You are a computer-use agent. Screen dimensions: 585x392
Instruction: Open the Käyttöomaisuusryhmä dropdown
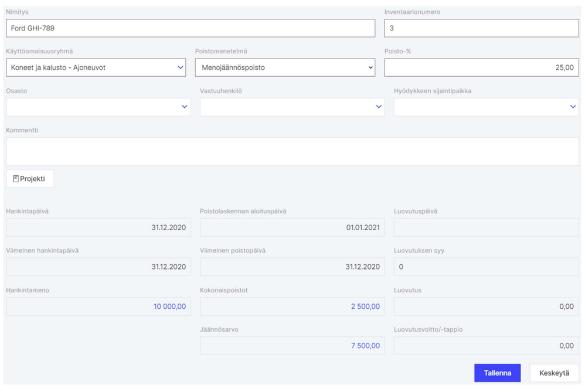click(96, 67)
